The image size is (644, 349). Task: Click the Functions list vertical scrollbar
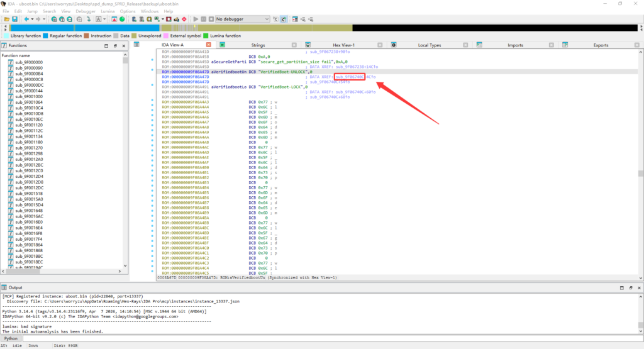point(125,160)
